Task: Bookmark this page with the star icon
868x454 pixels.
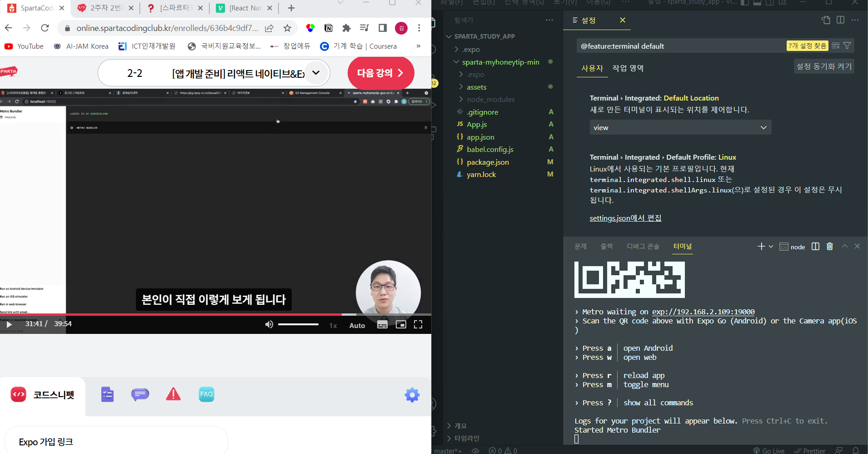Action: click(x=287, y=28)
